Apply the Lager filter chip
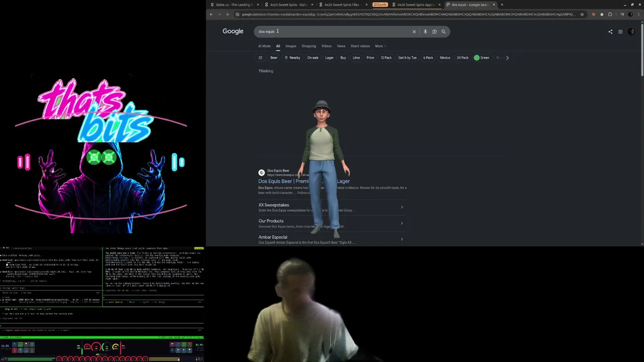 point(330,58)
